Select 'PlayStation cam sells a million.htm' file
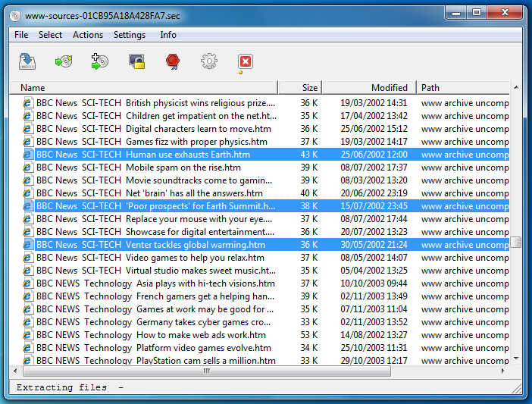The image size is (532, 404). click(x=156, y=360)
